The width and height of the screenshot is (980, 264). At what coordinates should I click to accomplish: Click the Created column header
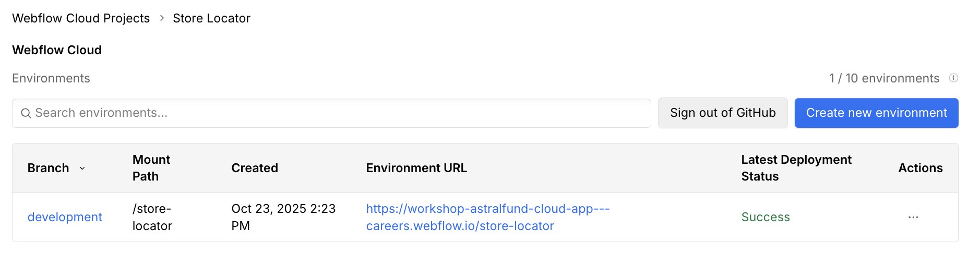pos(255,168)
